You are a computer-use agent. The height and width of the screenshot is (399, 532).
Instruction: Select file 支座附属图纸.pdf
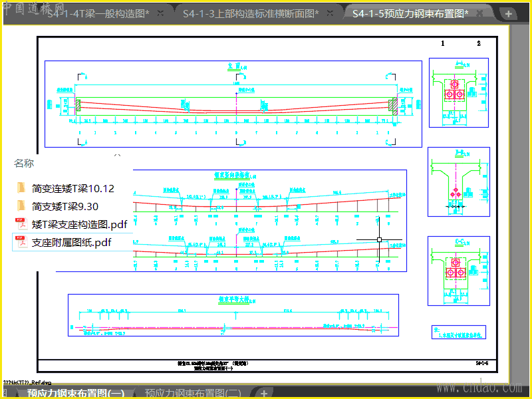tap(71, 242)
